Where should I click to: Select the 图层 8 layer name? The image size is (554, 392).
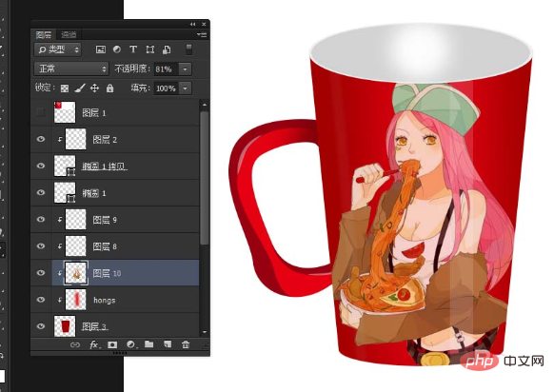pos(105,246)
